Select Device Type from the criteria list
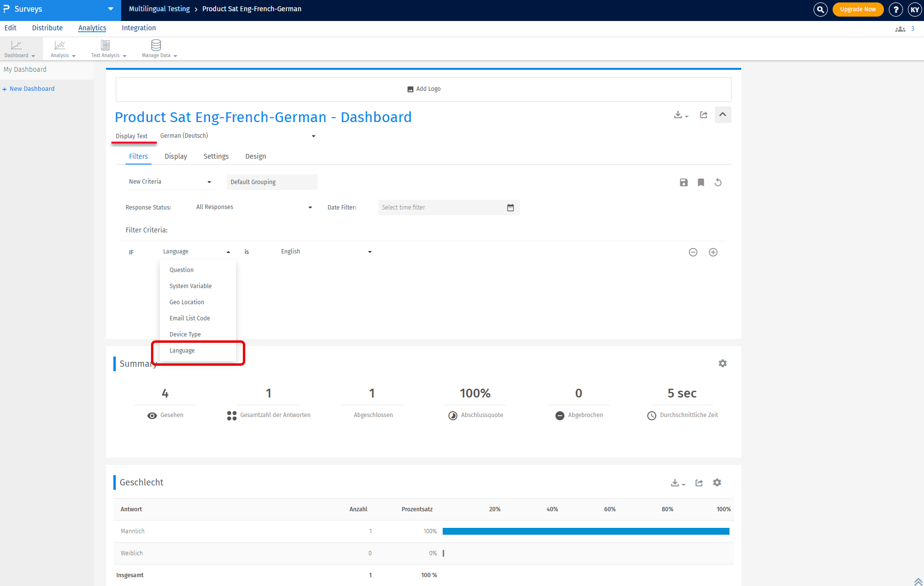The height and width of the screenshot is (586, 924). [x=185, y=335]
